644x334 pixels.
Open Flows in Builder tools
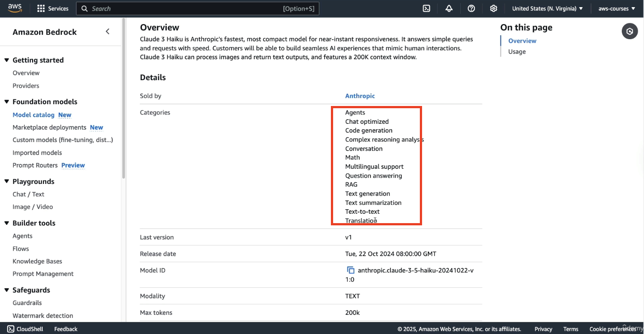click(20, 248)
